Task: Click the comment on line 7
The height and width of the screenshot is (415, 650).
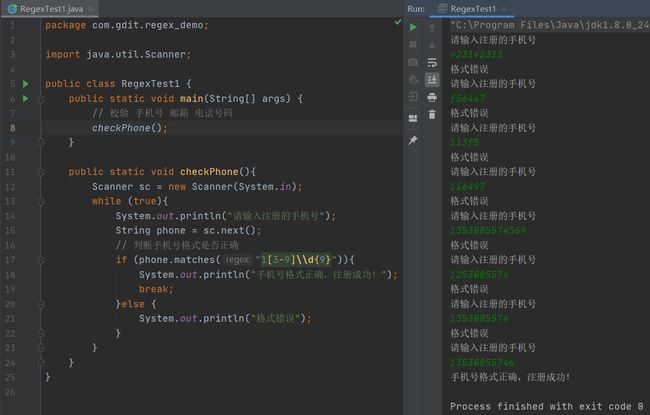Action: coord(162,113)
